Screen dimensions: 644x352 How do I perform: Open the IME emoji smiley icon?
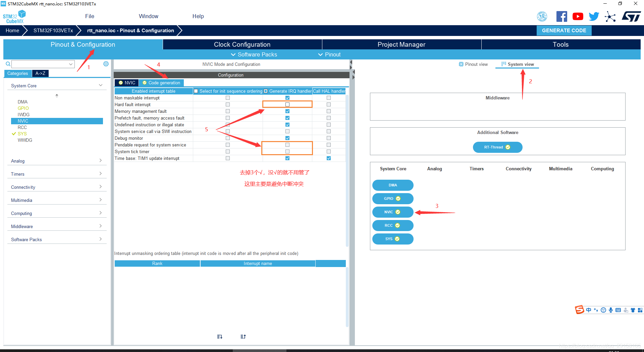(603, 310)
